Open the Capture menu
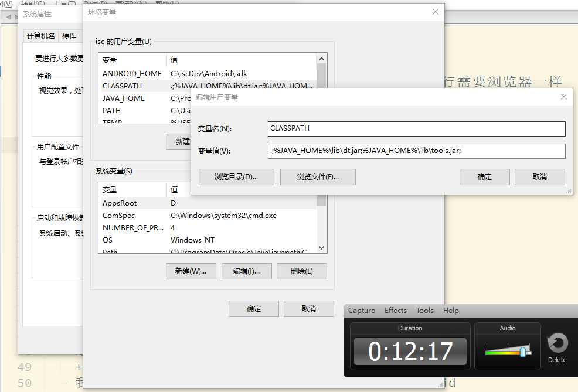Screen dimensions: 578x392 point(361,310)
